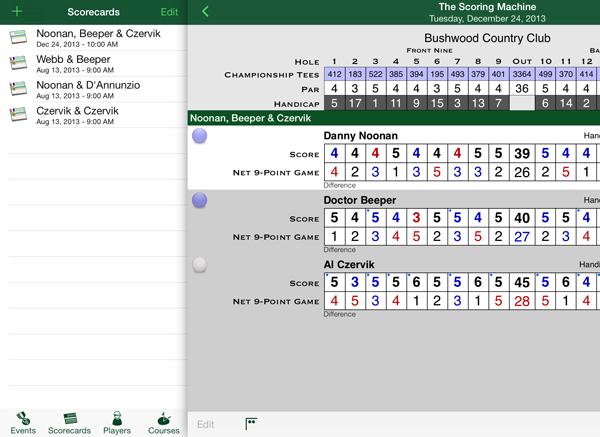Tap Danny Noonan's OUT total 39
Image resolution: width=600 pixels, height=437 pixels.
(x=522, y=153)
